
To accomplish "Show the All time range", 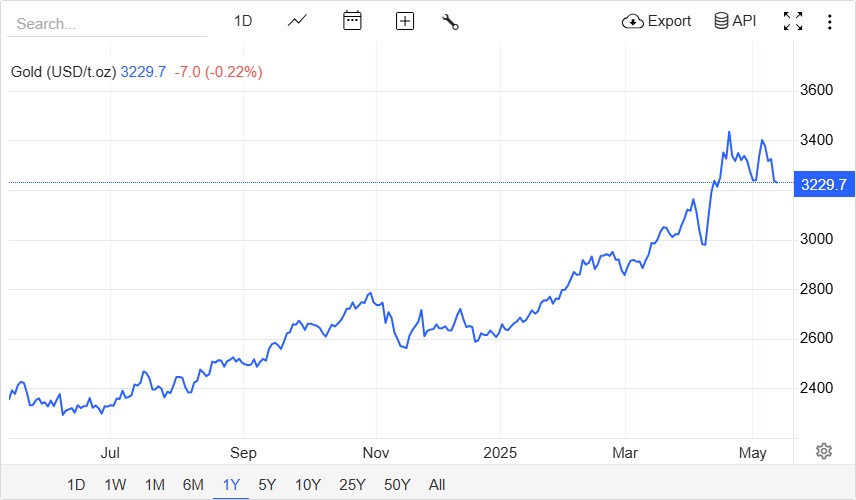I will click(437, 485).
